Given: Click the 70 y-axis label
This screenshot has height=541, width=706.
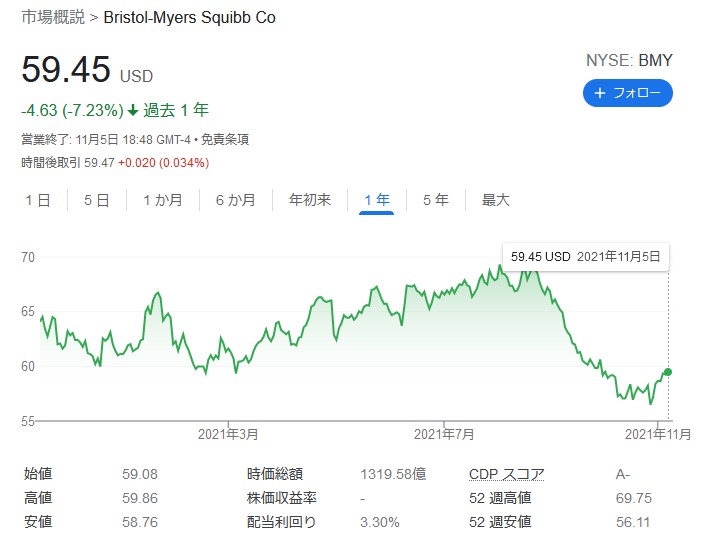Looking at the screenshot, I should [x=28, y=257].
